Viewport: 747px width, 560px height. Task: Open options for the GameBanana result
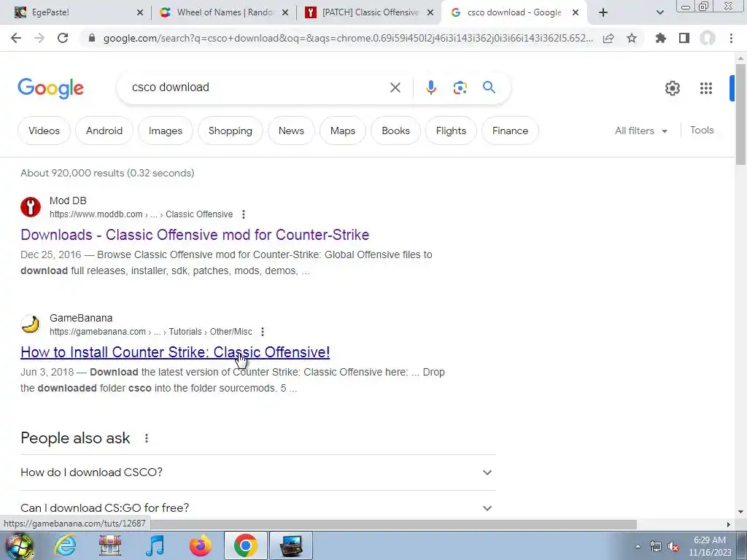263,332
